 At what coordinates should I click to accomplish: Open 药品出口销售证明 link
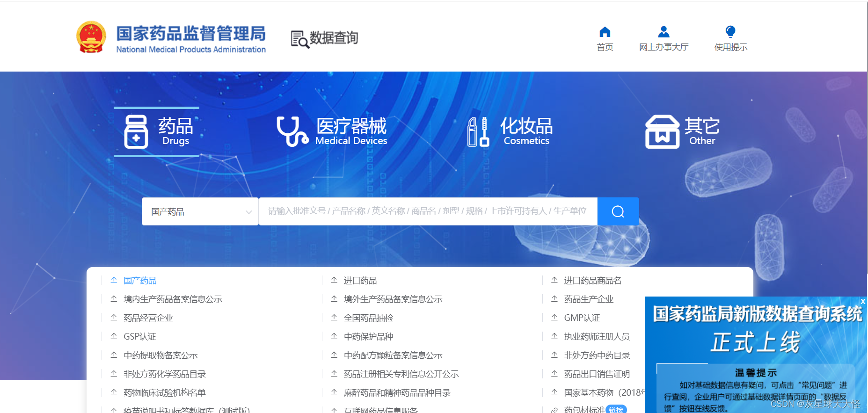pyautogui.click(x=597, y=374)
